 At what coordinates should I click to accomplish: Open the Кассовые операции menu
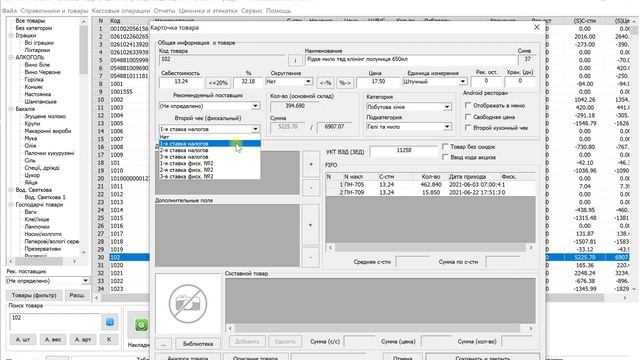[121, 11]
